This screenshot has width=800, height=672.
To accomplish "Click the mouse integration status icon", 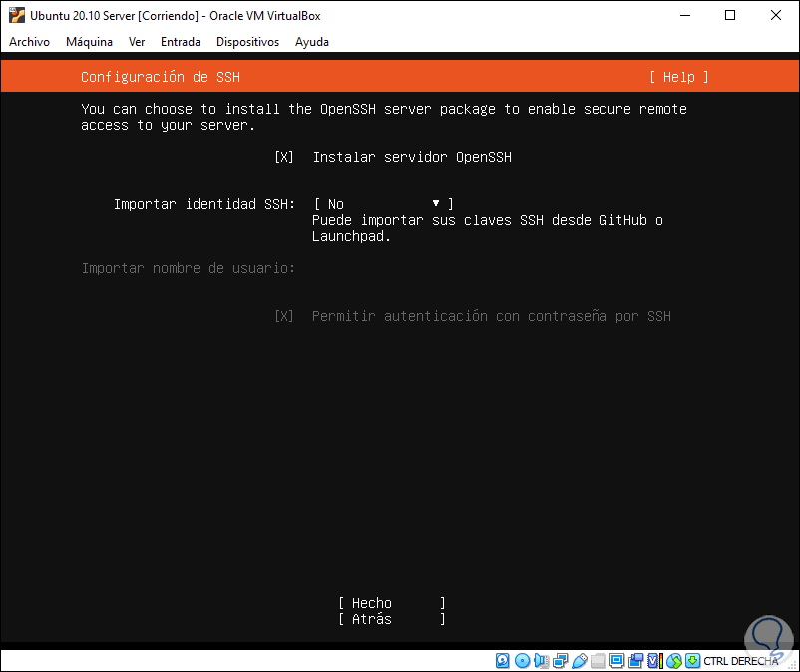I will click(x=674, y=661).
